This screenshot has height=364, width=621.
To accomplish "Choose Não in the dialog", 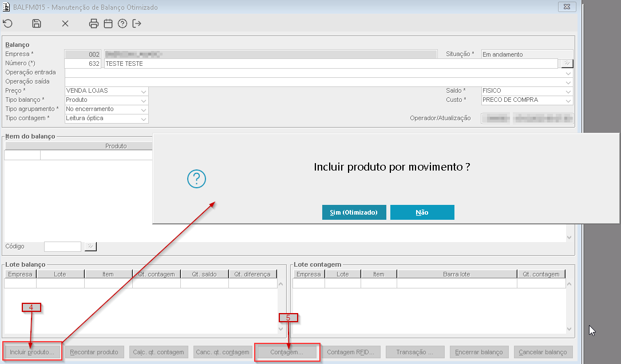I will (422, 212).
